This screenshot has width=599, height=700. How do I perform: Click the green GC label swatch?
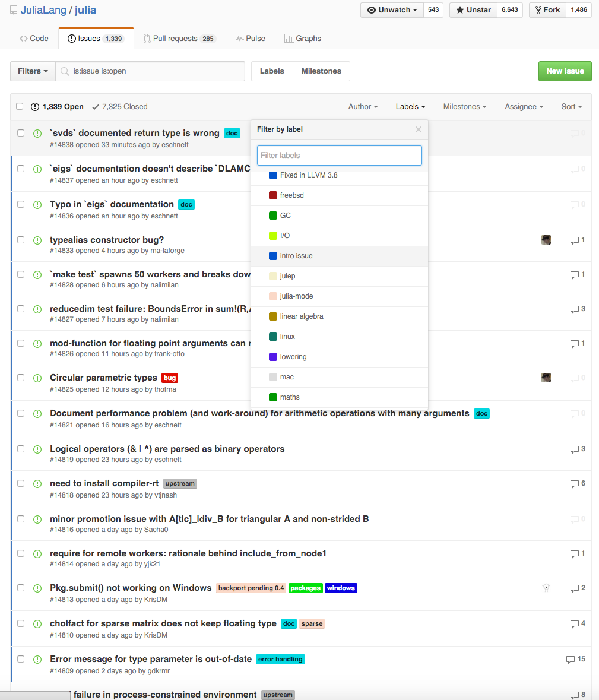tap(273, 216)
